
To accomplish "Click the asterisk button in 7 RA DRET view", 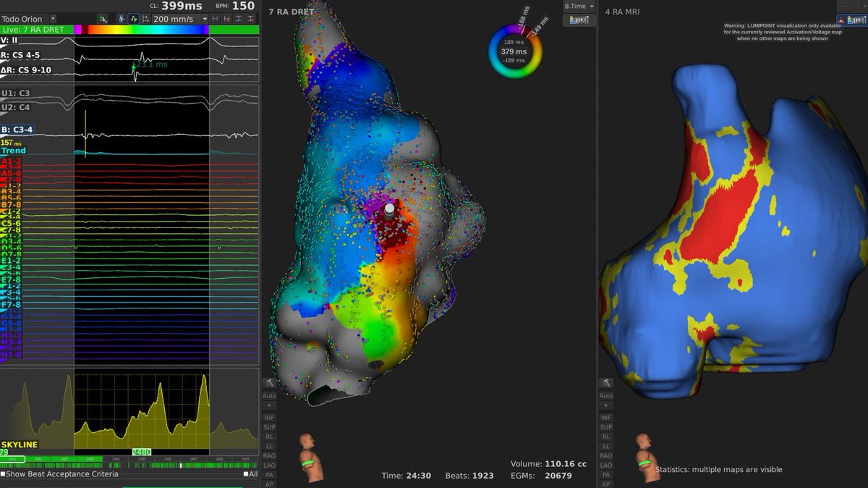I will pyautogui.click(x=269, y=407).
